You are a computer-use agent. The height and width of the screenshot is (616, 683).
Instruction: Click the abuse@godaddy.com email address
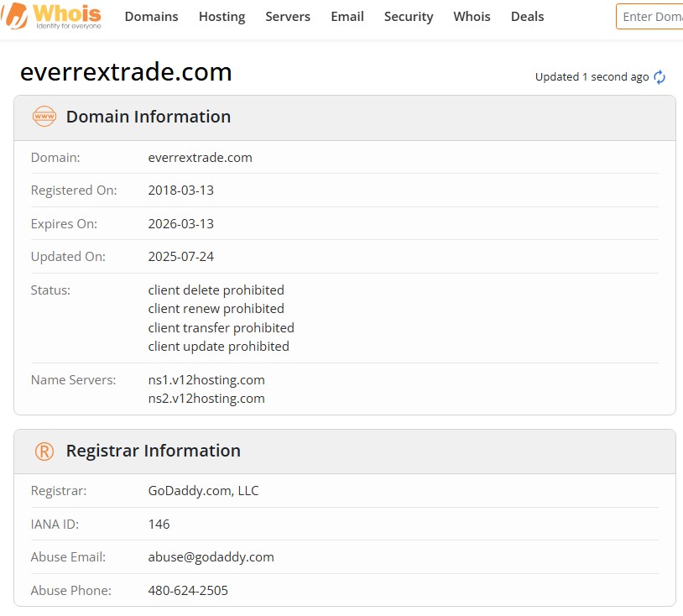211,556
